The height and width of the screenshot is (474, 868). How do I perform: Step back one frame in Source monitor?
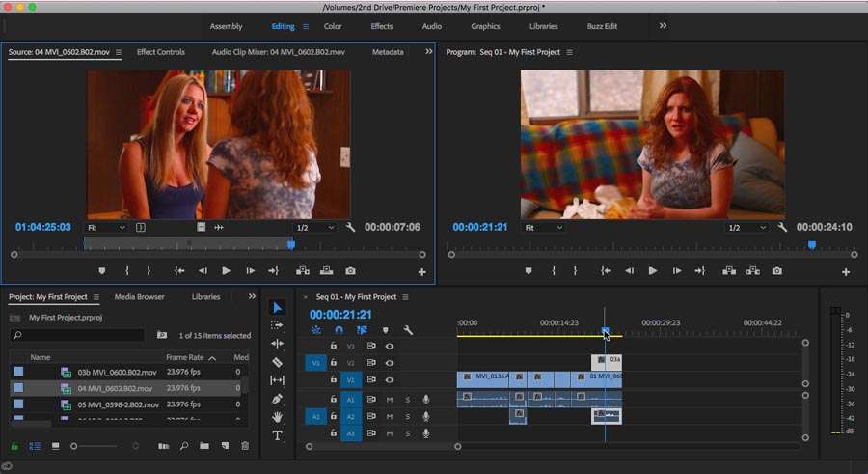(x=203, y=271)
